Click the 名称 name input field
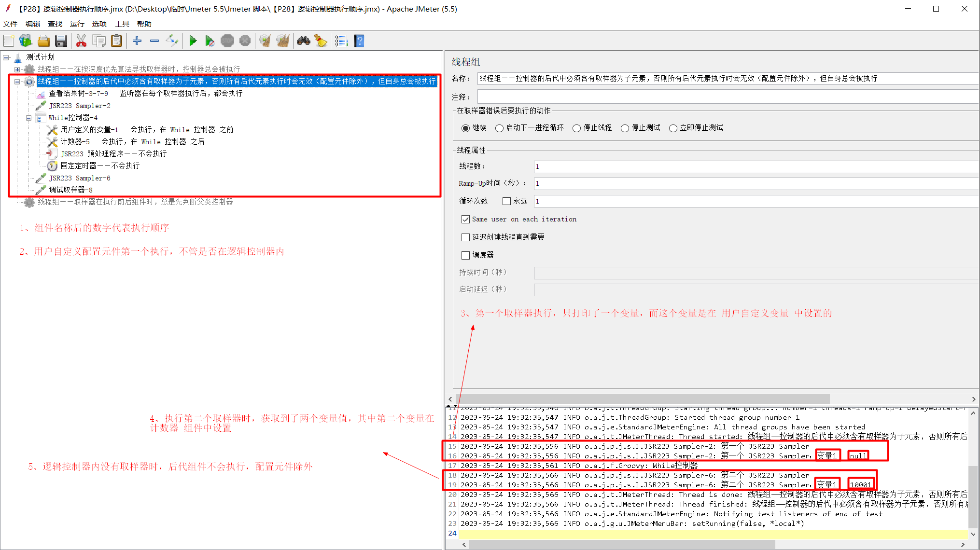This screenshot has width=980, height=550. [x=728, y=78]
